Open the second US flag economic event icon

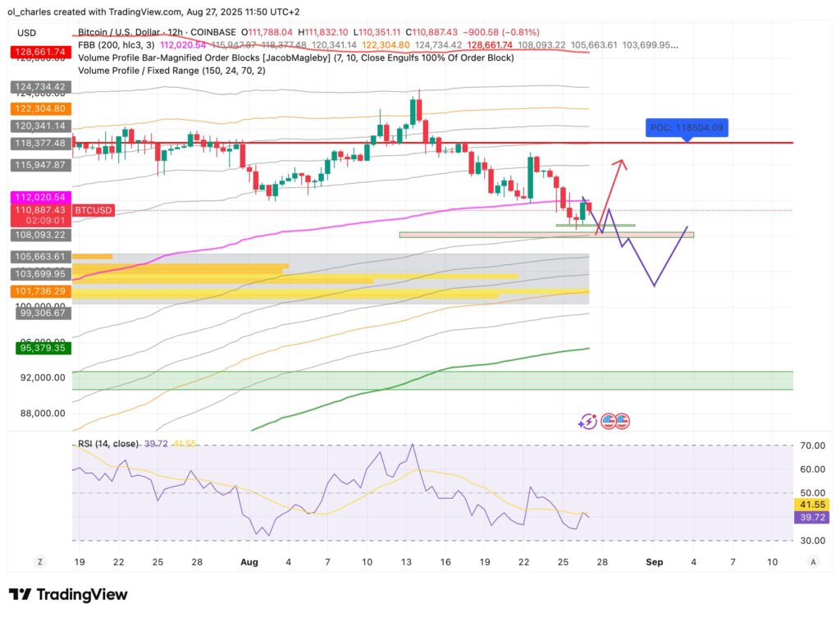pos(623,421)
